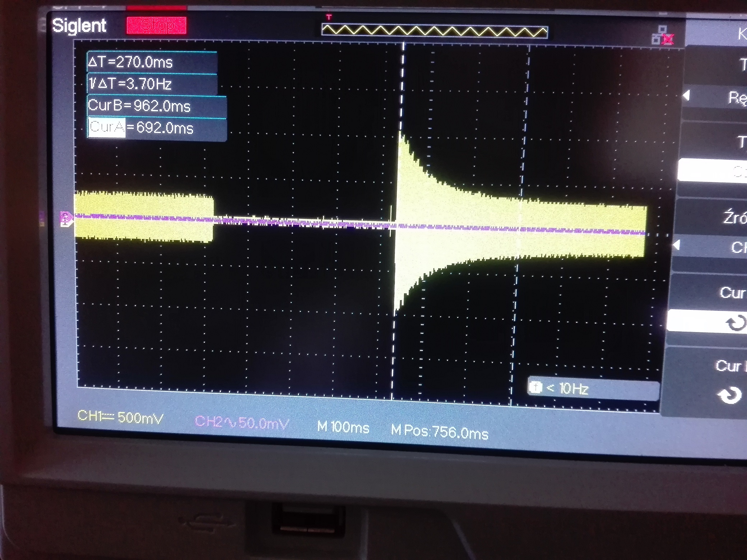Click the M Pos 756.0ms readout
The image size is (747, 560).
[439, 431]
